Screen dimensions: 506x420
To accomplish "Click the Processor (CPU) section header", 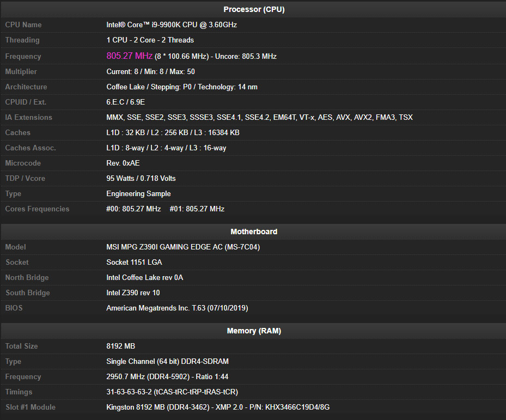I will pyautogui.click(x=254, y=9).
